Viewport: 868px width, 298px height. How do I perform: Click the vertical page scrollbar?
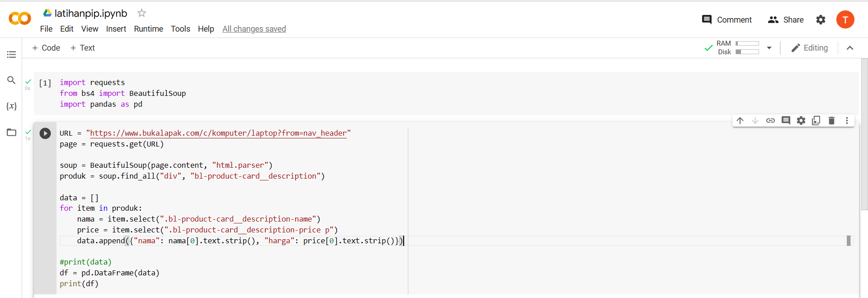coord(864,134)
